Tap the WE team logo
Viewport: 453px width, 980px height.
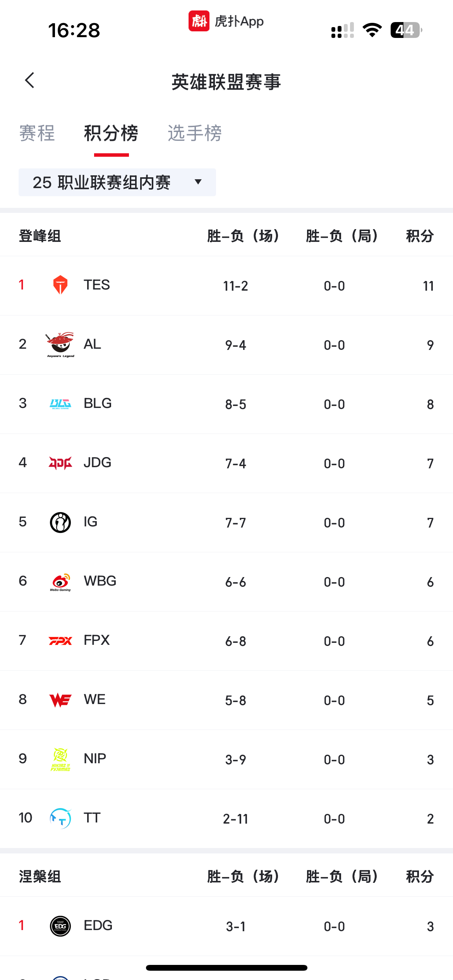pyautogui.click(x=60, y=700)
